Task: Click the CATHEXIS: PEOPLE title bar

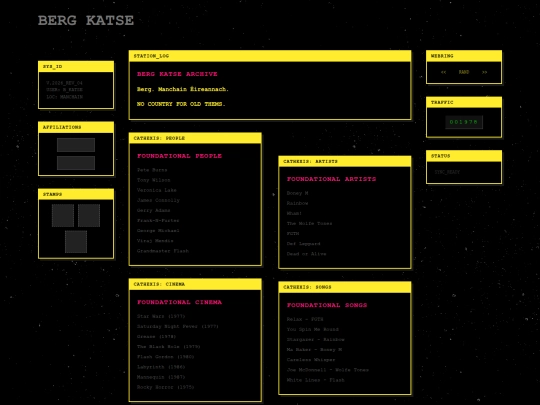Action: [x=195, y=138]
